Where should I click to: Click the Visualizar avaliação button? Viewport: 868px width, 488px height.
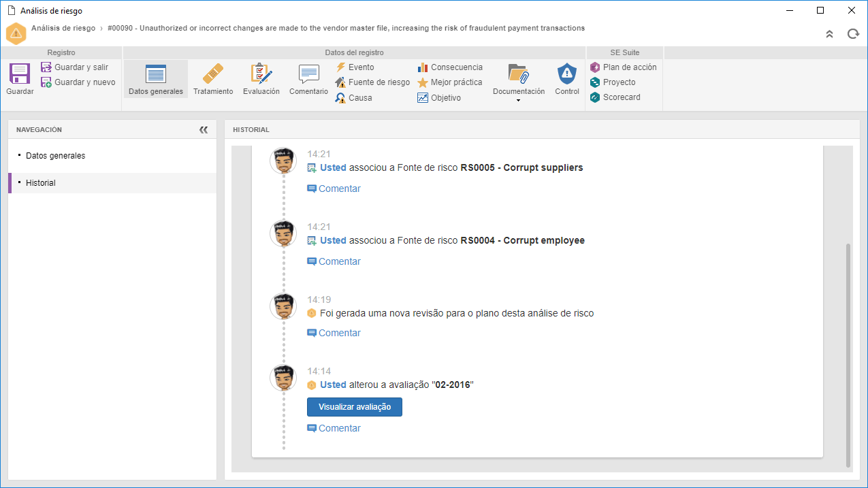click(355, 407)
